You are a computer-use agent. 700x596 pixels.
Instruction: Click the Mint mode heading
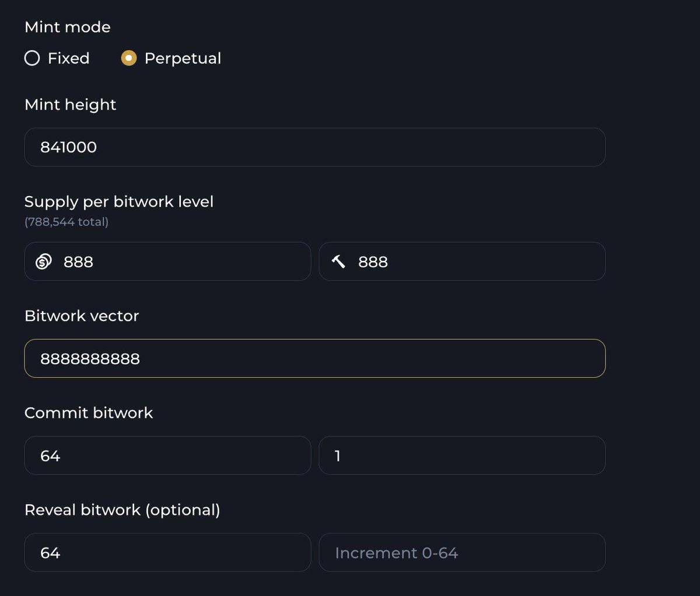coord(68,27)
